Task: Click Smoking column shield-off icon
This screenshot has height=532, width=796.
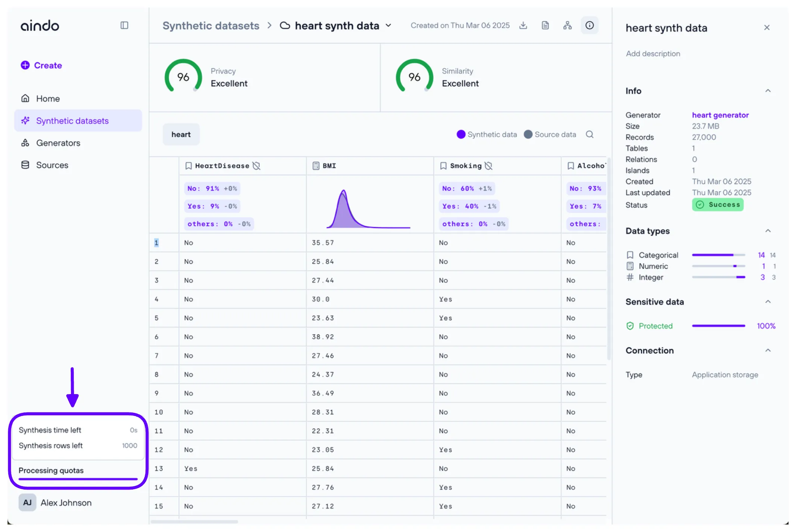Action: [488, 166]
